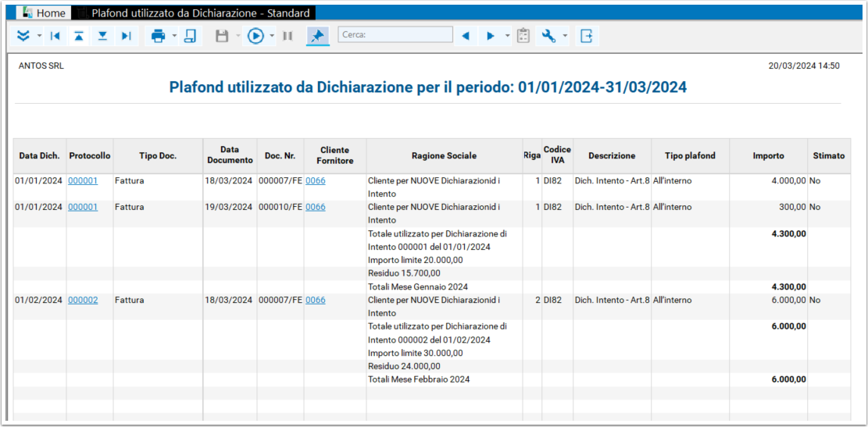
Task: Click the run/play report icon
Action: pyautogui.click(x=255, y=36)
